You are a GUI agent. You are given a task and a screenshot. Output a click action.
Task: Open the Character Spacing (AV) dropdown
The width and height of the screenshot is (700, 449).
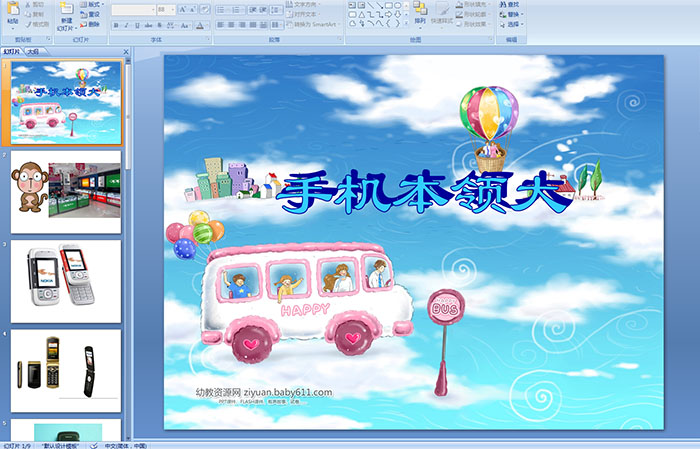(171, 25)
